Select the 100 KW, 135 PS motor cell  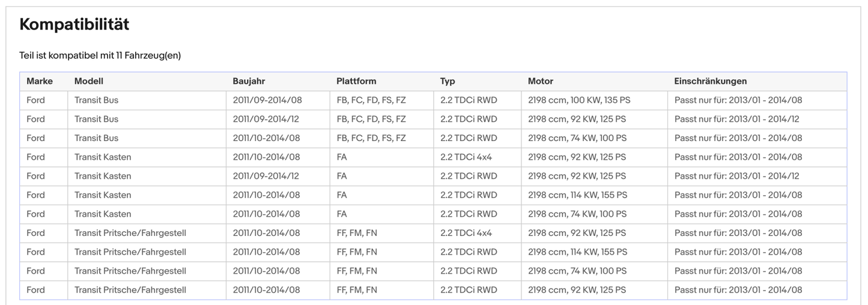[x=579, y=100]
